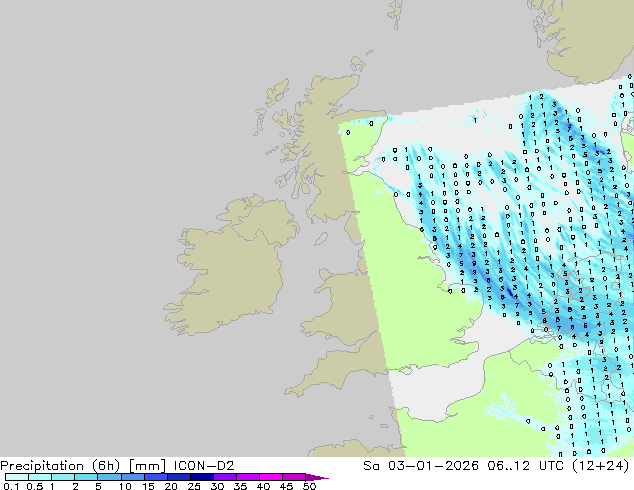Click the 15–20 mm blue legend swatch

click(x=156, y=477)
